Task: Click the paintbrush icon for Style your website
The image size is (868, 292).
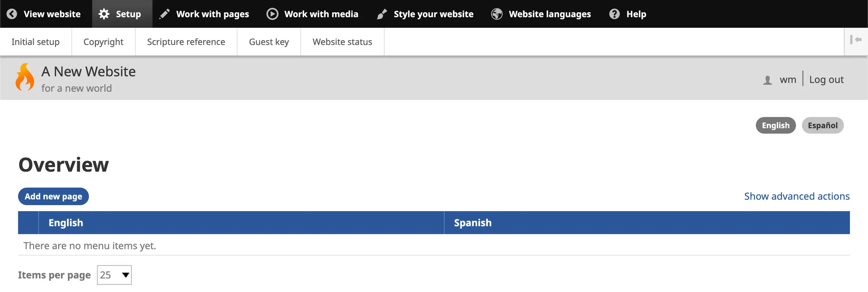Action: [382, 14]
